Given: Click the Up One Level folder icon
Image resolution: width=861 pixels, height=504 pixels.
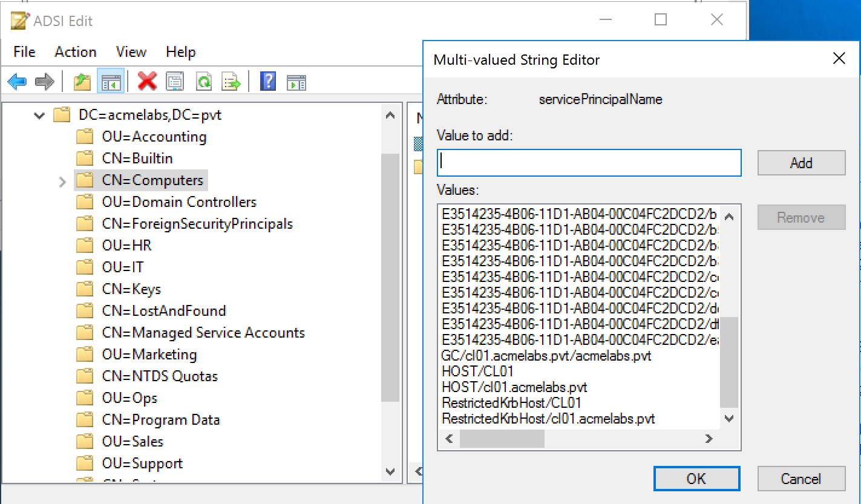Looking at the screenshot, I should (x=82, y=81).
